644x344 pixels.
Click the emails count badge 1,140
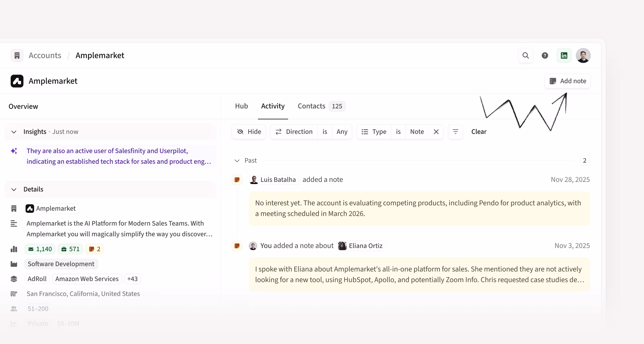(x=40, y=249)
